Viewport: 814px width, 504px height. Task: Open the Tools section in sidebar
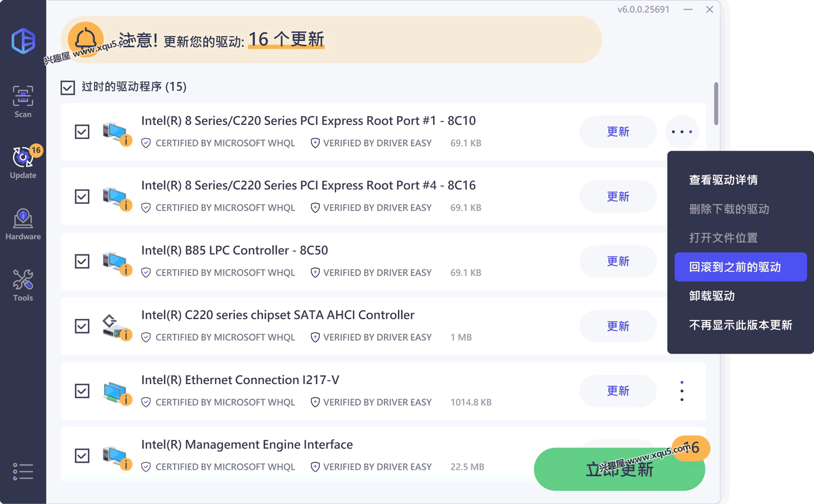coord(23,285)
